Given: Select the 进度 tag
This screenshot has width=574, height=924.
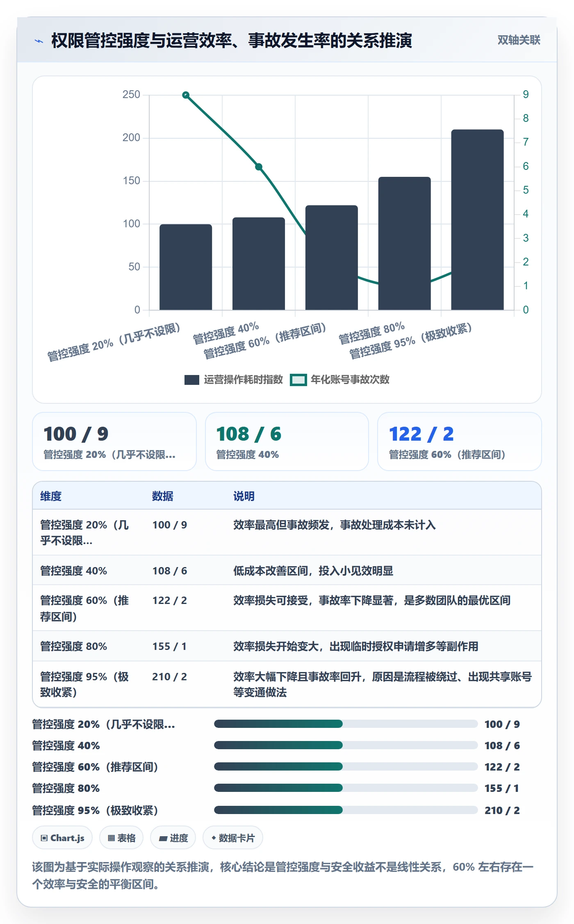Looking at the screenshot, I should pyautogui.click(x=173, y=838).
